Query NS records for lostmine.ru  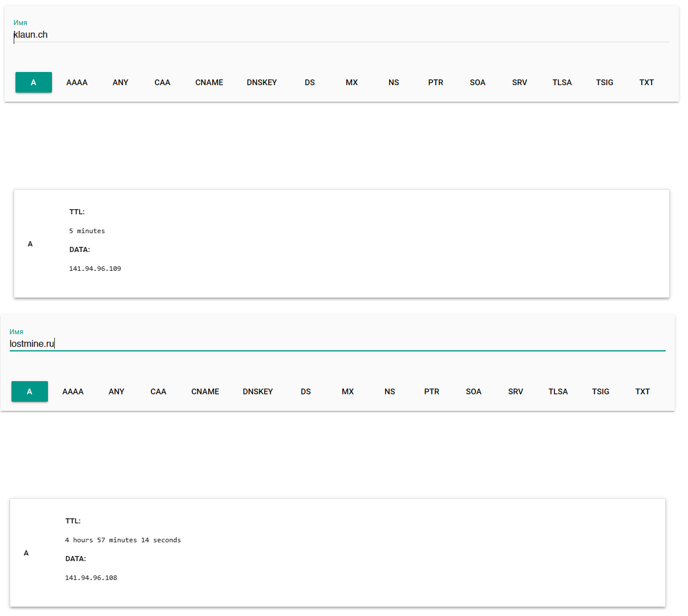390,391
